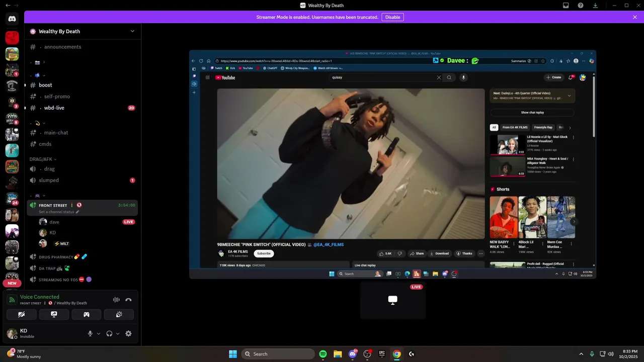The height and width of the screenshot is (362, 644).
Task: Mute microphone in user panel
Action: pyautogui.click(x=91, y=333)
